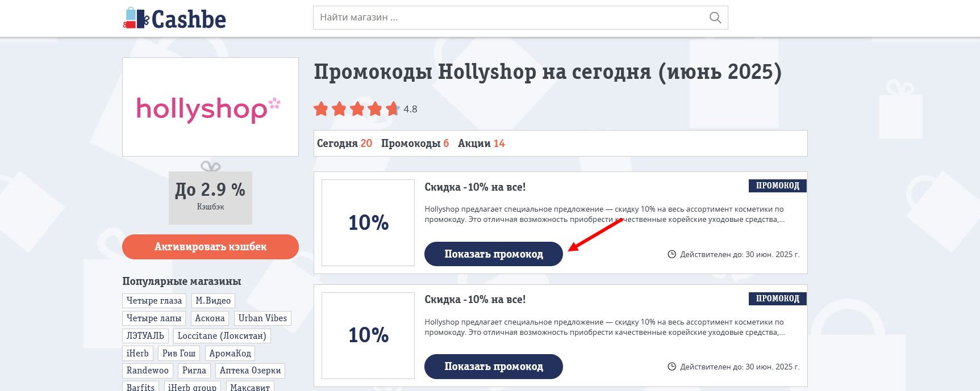The image size is (980, 391).
Task: Open "Loccitane (Локситан)" store link
Action: [x=222, y=336]
